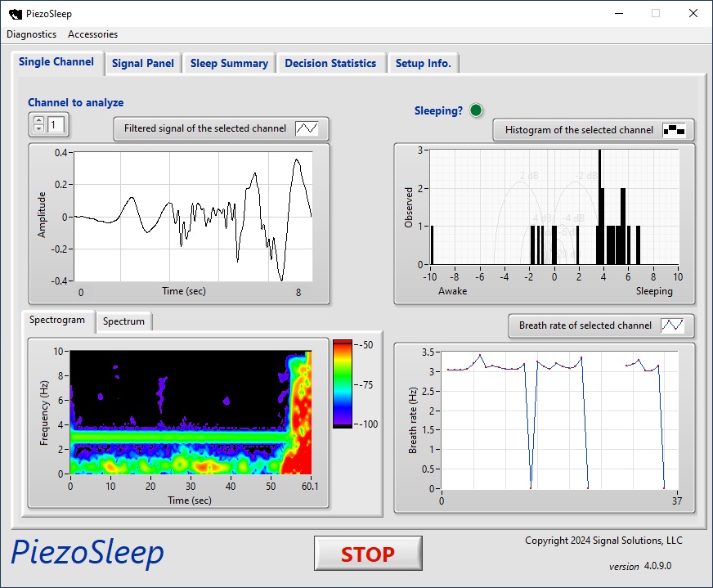713x588 pixels.
Task: Open the Accessories menu
Action: (92, 34)
